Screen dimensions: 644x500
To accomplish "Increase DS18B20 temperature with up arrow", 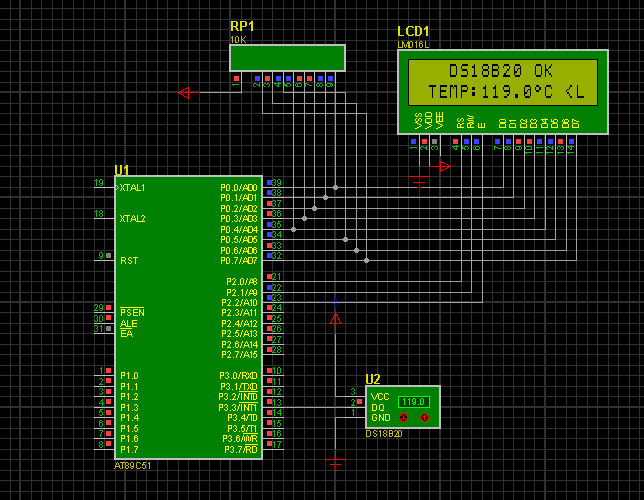I will click(x=424, y=418).
